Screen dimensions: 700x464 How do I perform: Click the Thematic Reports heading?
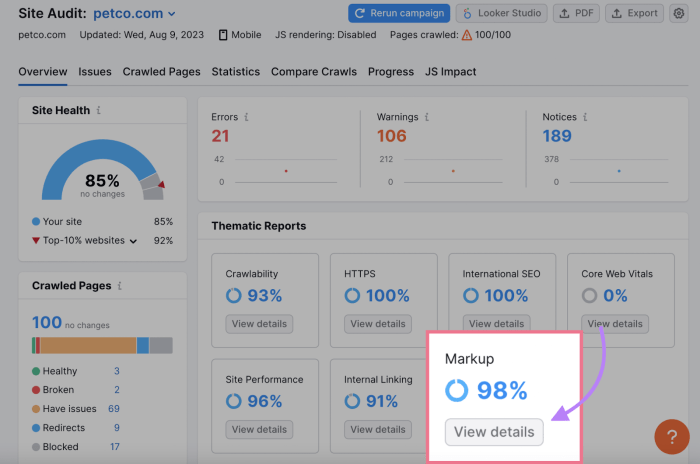pos(259,226)
